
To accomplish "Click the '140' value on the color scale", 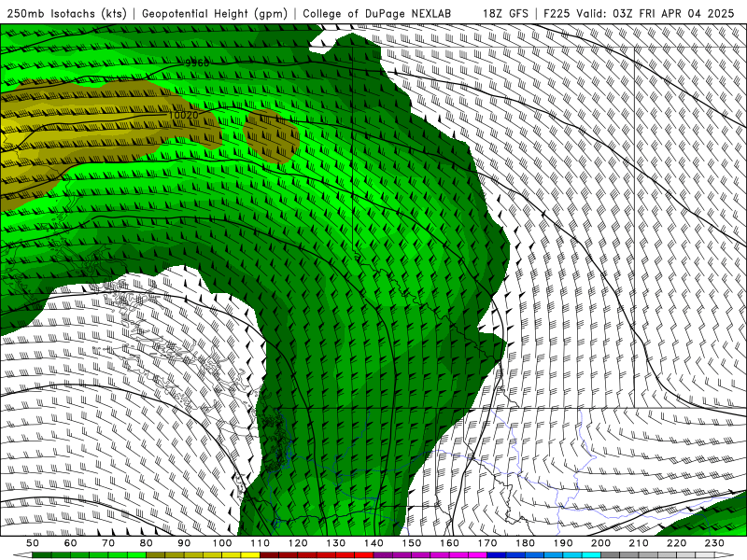I will point(373,543).
